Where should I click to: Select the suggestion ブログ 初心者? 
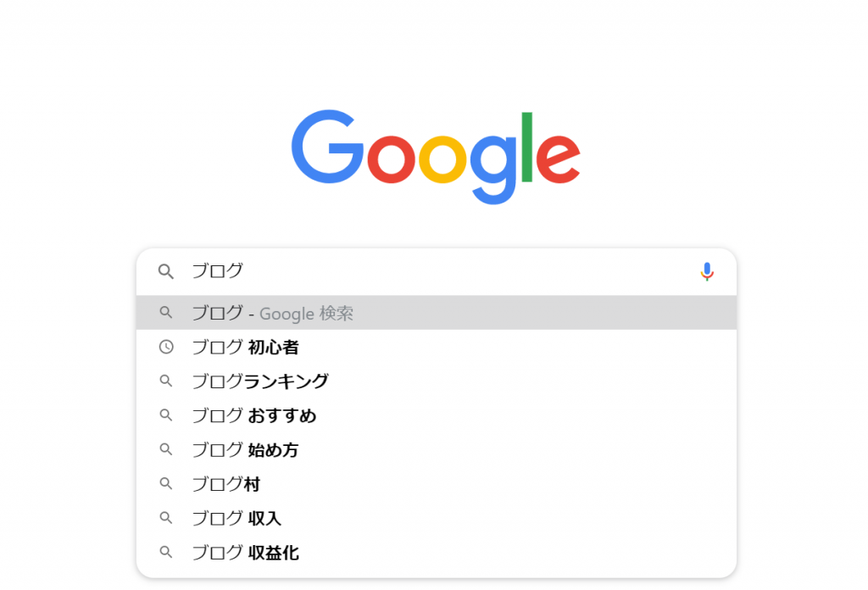[247, 347]
